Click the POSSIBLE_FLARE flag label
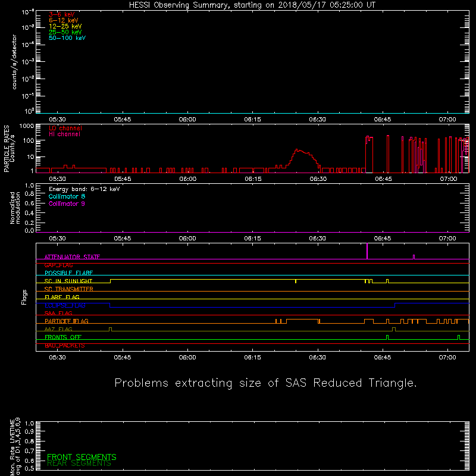Image resolution: width=476 pixels, height=476 pixels. (x=68, y=273)
